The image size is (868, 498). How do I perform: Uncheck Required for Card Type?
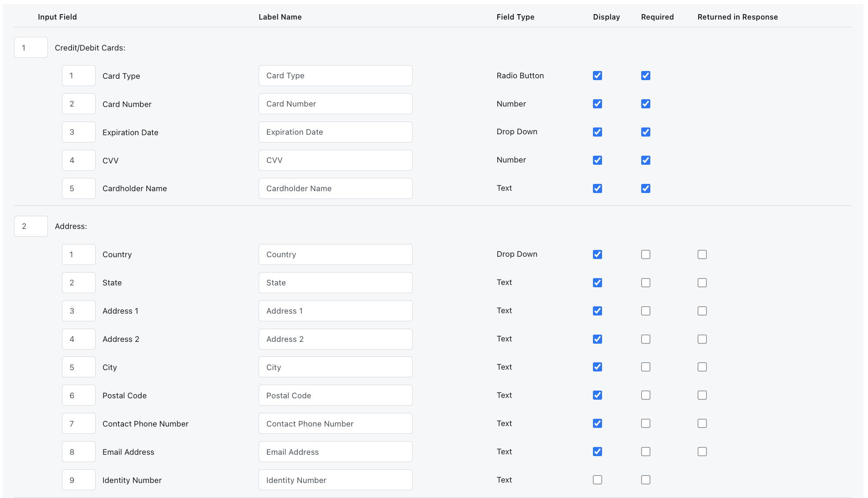tap(646, 76)
